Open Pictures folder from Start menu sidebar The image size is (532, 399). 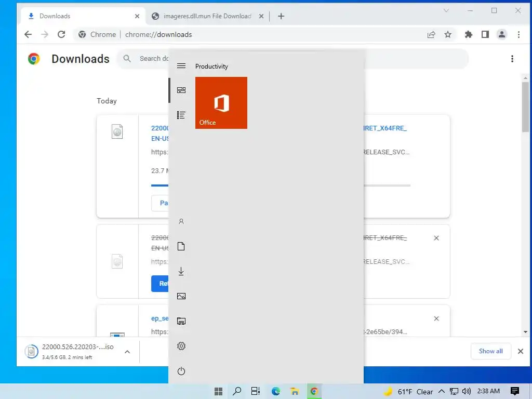click(181, 296)
